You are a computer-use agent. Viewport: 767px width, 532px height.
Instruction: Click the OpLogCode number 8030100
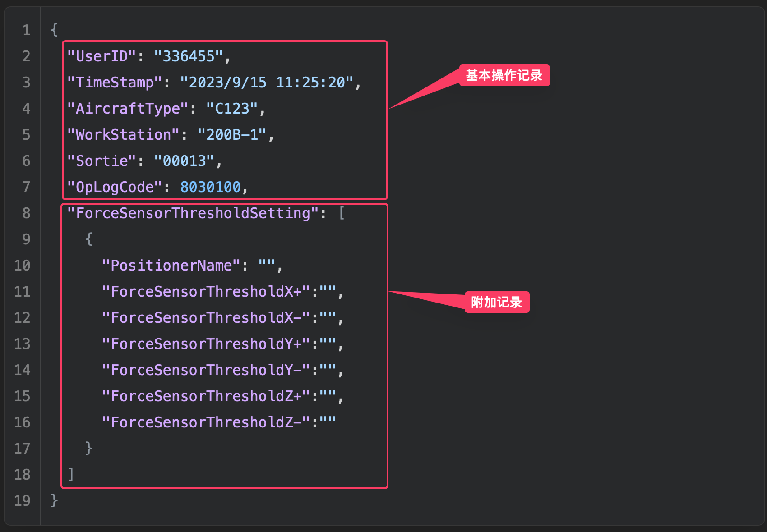point(210,187)
